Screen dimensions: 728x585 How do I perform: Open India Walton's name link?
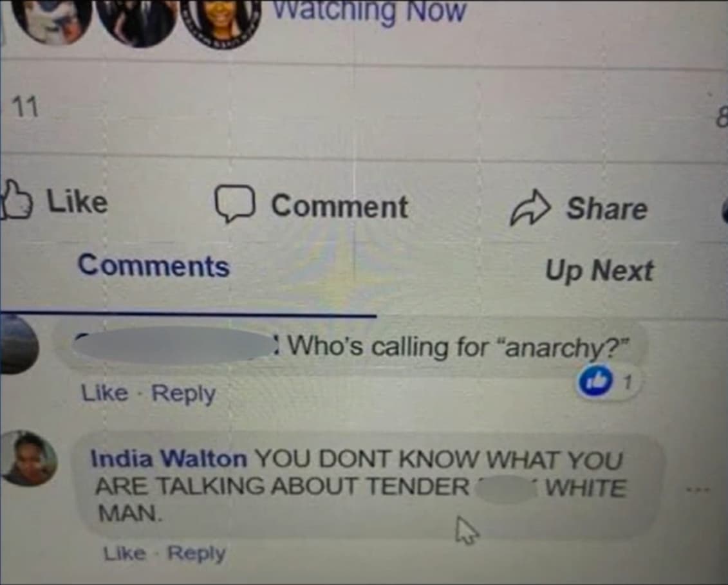169,459
